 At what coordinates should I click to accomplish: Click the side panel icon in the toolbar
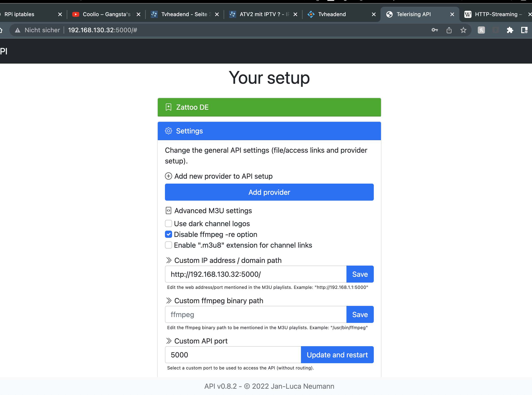pos(524,30)
